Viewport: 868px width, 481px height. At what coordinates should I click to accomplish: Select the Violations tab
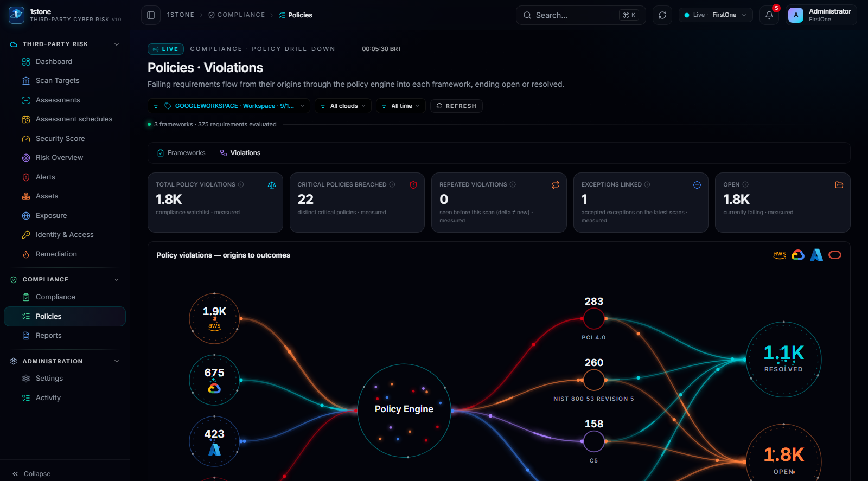point(240,153)
